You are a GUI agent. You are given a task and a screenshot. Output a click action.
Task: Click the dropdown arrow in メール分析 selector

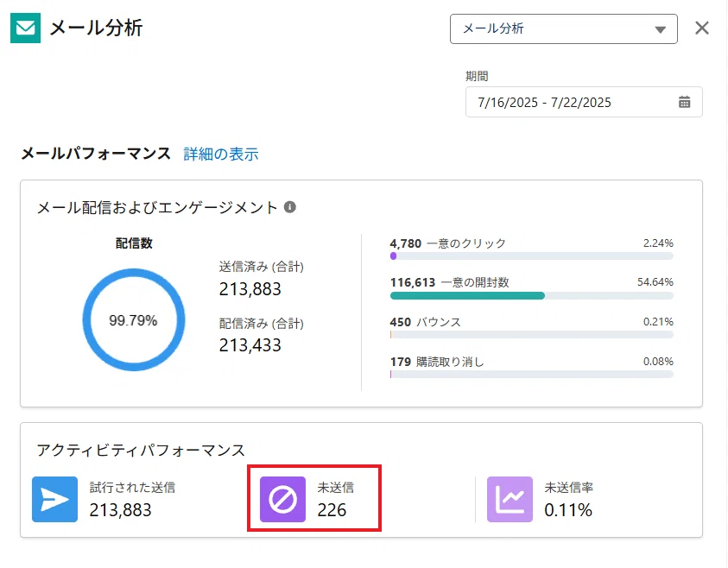[661, 29]
